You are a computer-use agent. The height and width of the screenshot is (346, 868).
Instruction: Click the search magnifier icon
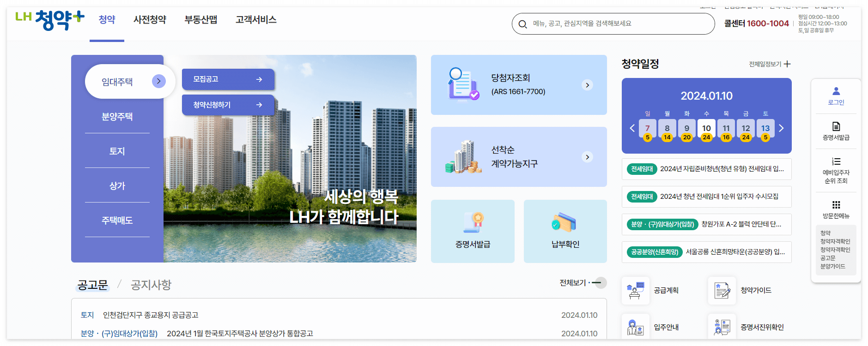pos(522,24)
